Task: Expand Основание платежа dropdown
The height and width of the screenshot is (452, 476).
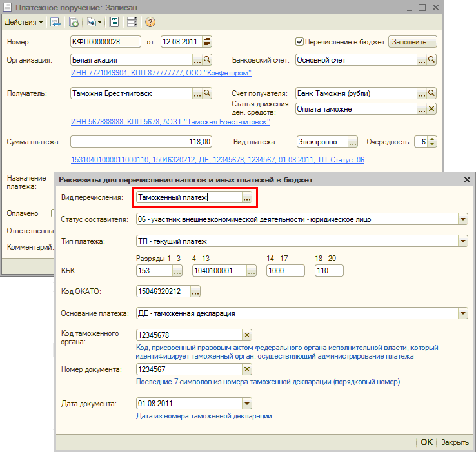Action: click(x=462, y=313)
